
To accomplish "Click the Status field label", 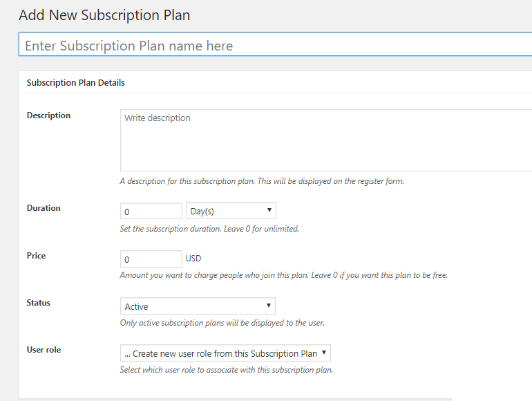I will (38, 303).
